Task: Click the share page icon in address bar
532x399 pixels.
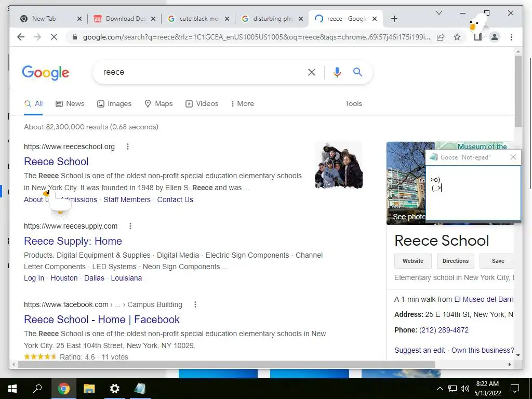Action: point(441,37)
